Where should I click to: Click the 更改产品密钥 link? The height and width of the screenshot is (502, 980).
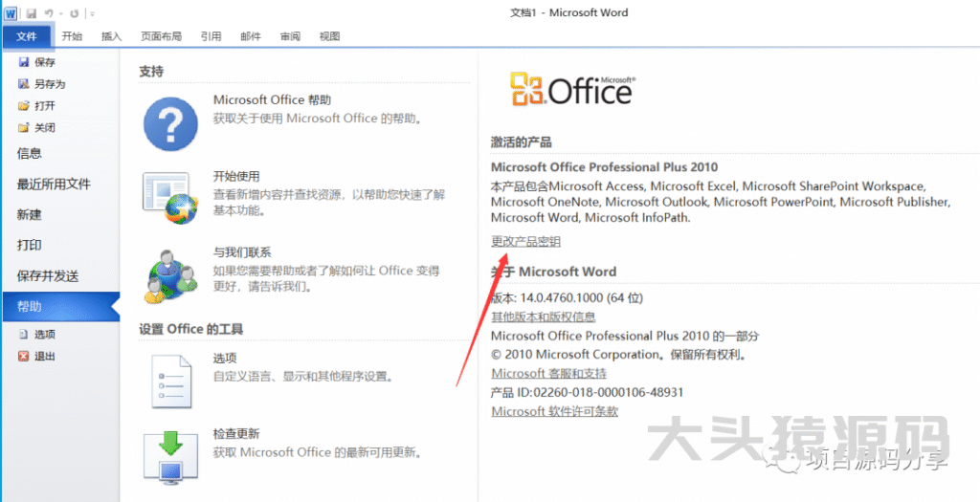pyautogui.click(x=526, y=242)
